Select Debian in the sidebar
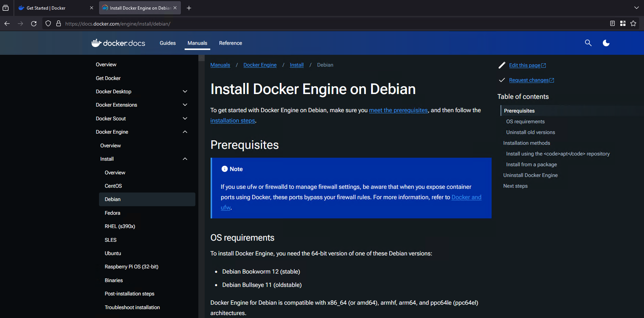 point(147,199)
